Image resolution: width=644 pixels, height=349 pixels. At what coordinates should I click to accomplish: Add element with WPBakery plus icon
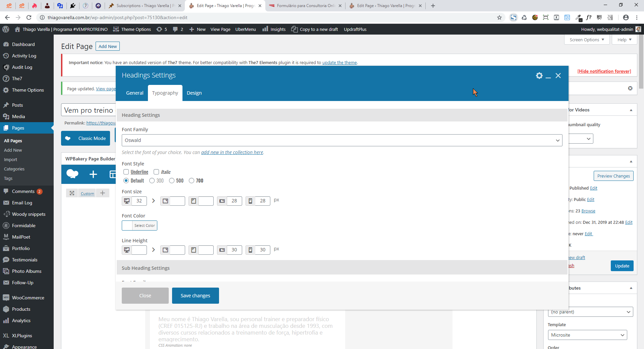pos(93,174)
